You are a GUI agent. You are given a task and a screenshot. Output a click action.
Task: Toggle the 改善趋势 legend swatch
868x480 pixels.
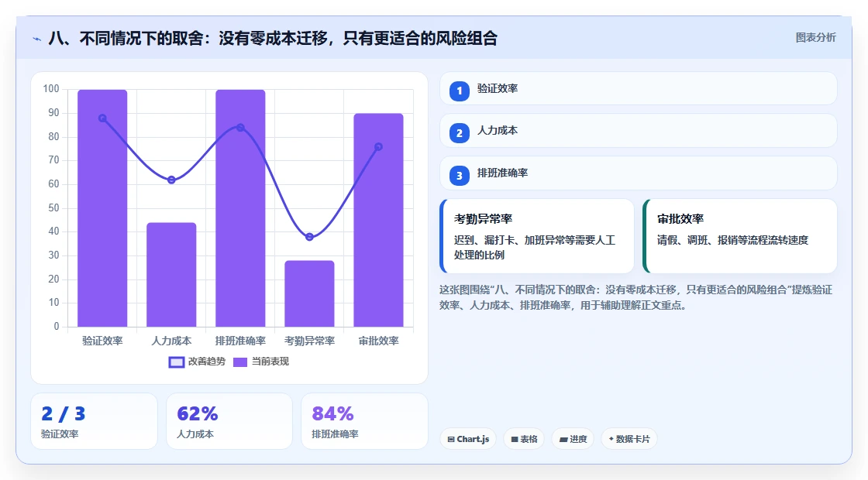(176, 362)
